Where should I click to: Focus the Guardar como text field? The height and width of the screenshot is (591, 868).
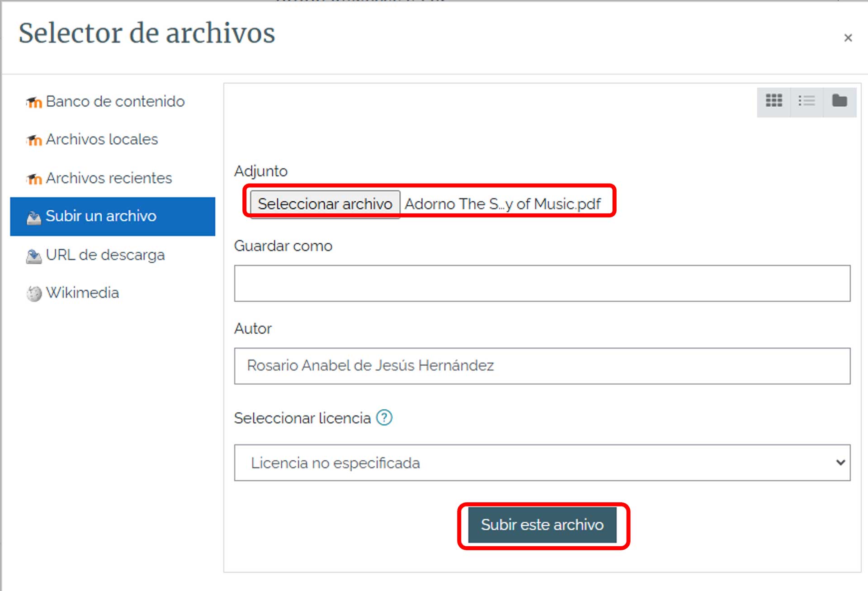click(x=542, y=284)
